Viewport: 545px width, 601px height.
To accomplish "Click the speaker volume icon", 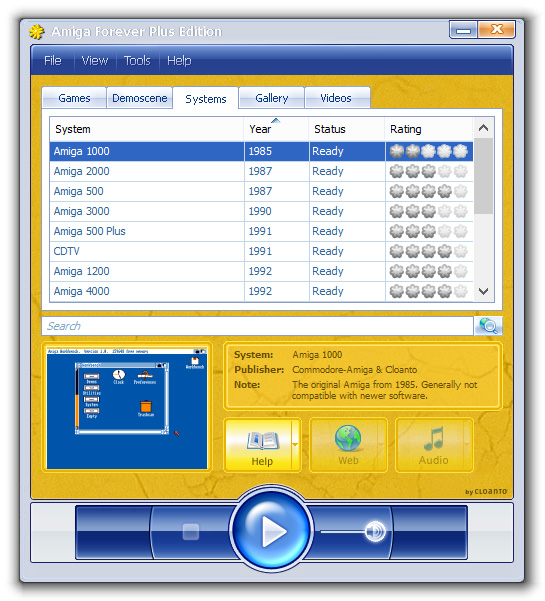I will click(x=375, y=531).
